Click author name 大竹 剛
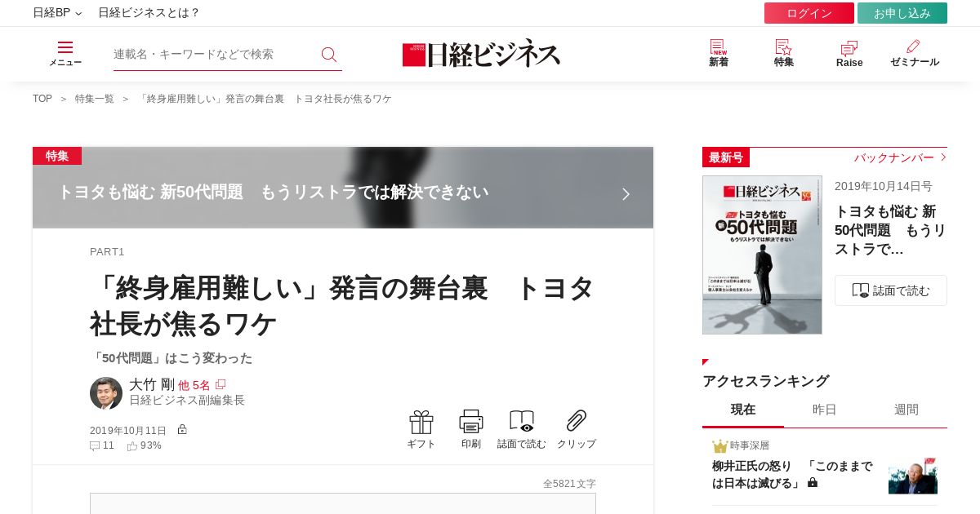This screenshot has height=514, width=980. click(152, 384)
